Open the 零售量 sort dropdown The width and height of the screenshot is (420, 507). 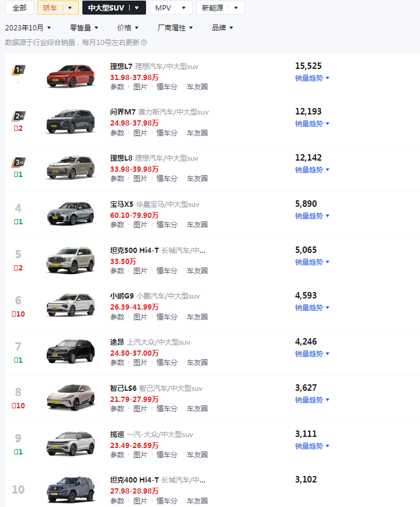pos(84,28)
